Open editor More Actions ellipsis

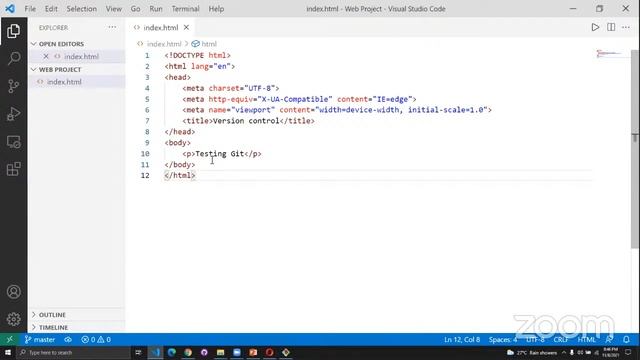tap(626, 27)
